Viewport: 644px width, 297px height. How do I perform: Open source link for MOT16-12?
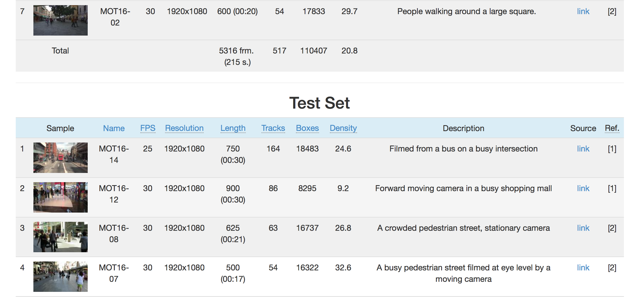point(583,188)
